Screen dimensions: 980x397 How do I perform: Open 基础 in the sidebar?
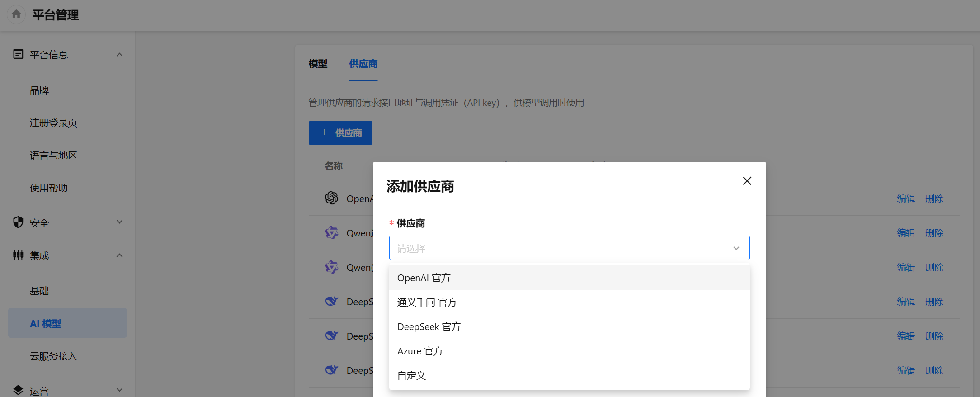(x=39, y=291)
